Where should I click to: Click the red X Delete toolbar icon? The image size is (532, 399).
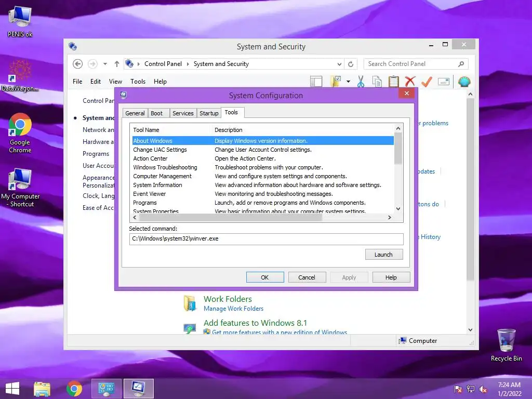click(410, 82)
